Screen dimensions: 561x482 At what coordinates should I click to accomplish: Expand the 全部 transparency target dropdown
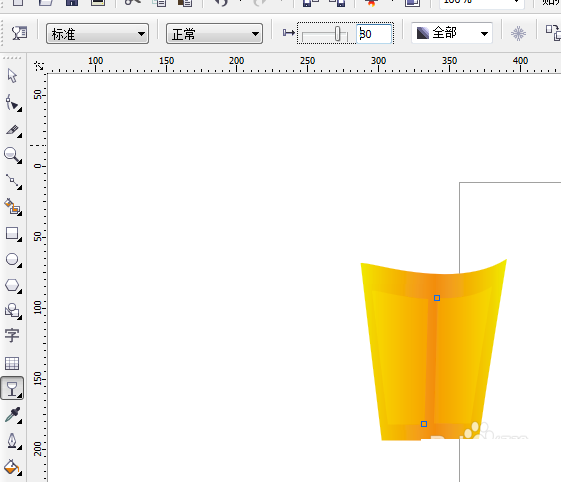(452, 33)
